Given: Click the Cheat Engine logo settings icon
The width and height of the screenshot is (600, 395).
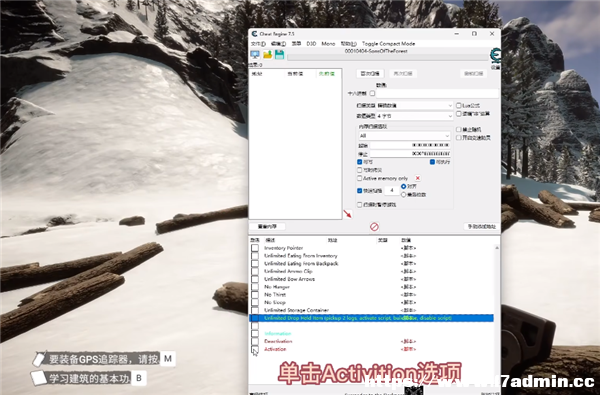Looking at the screenshot, I should tap(495, 55).
